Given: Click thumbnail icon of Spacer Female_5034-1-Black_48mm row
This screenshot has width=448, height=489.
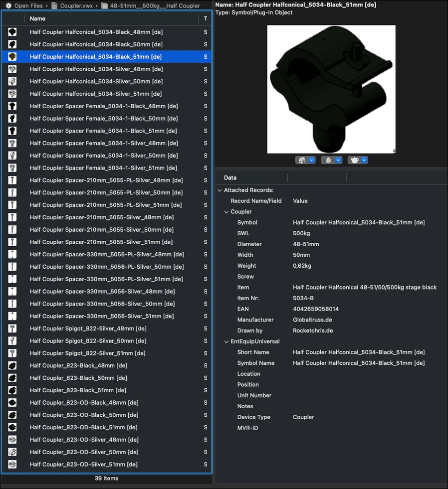Looking at the screenshot, I should [12, 106].
